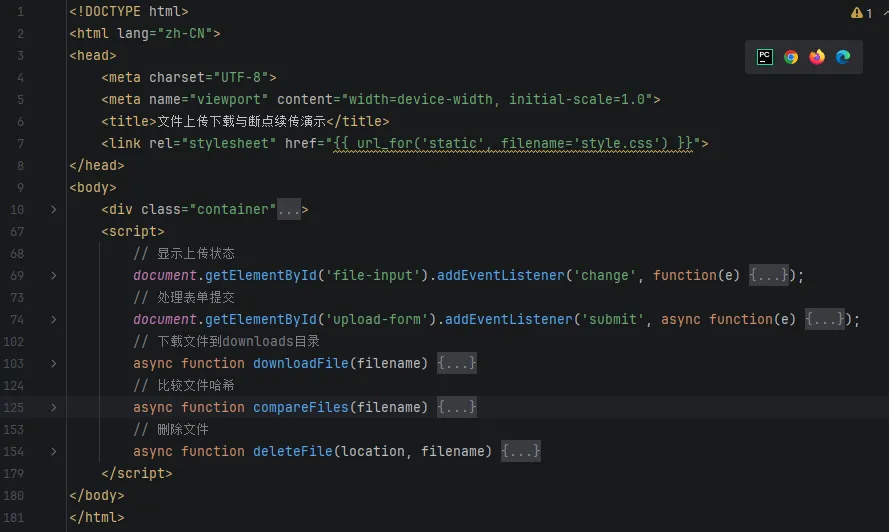
Task: Click line number 125 in the gutter
Action: [x=14, y=408]
